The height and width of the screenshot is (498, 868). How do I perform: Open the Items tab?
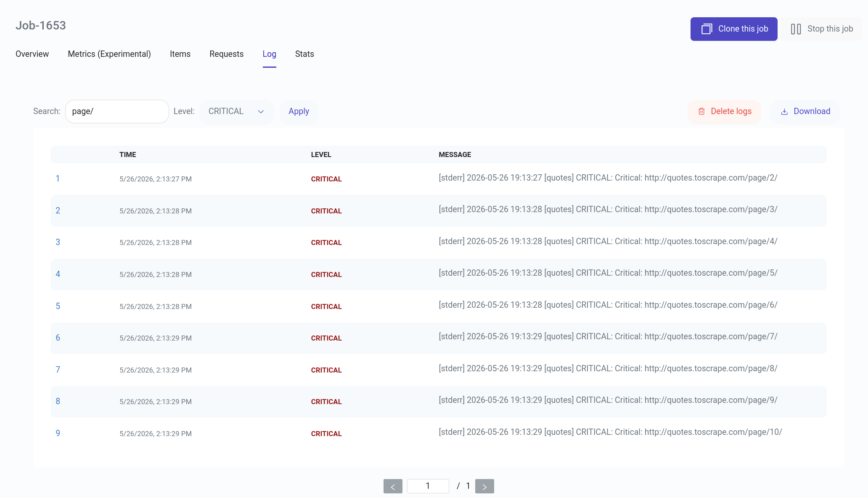click(180, 54)
